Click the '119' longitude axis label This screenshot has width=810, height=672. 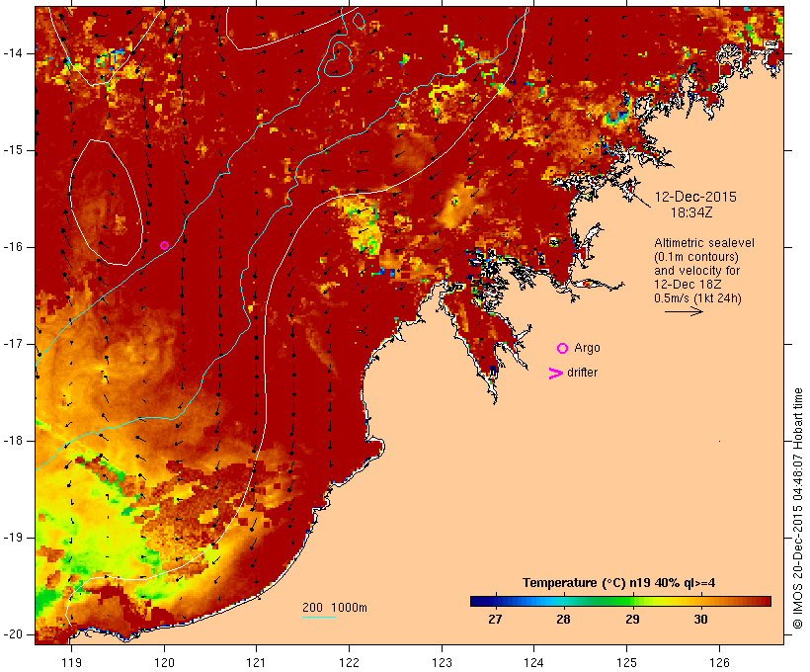coord(71,663)
